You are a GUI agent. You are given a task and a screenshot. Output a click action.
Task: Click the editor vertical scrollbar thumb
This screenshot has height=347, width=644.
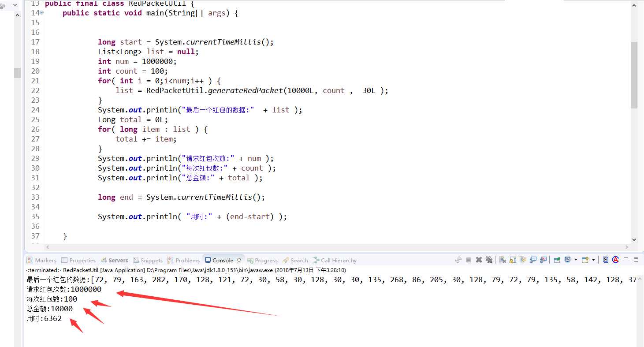point(634,75)
